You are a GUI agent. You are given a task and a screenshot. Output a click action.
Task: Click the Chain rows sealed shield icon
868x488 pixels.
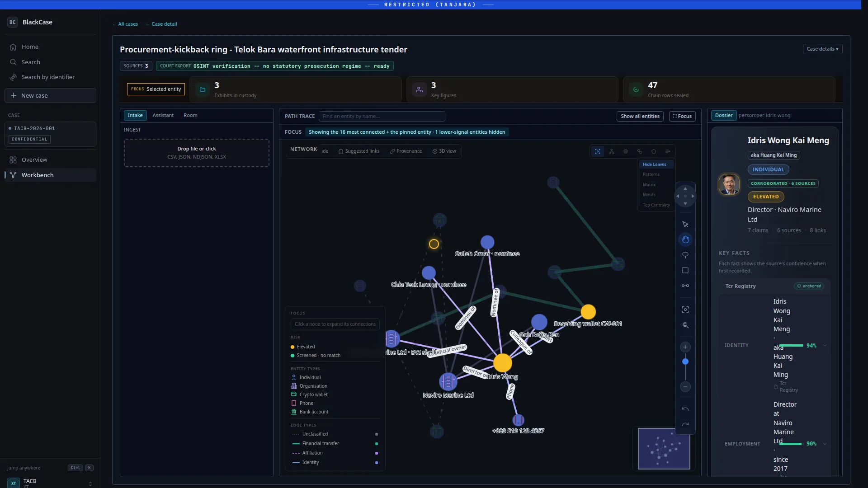[636, 89]
